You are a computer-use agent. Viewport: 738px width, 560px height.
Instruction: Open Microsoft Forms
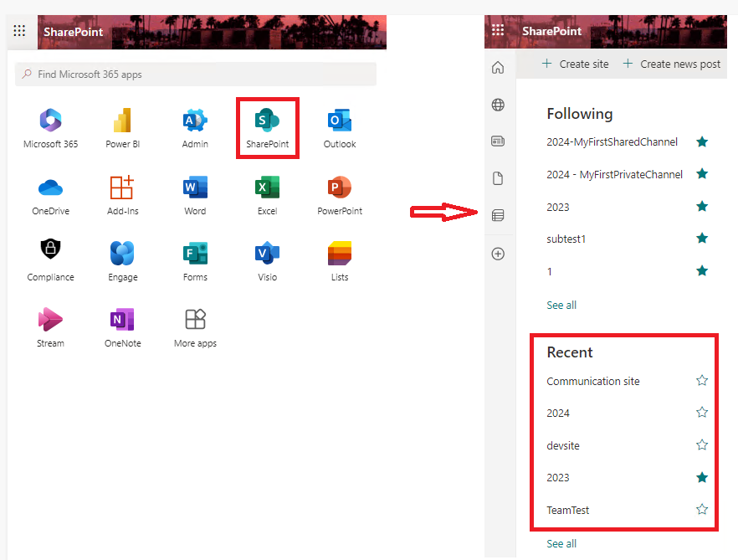(x=194, y=253)
